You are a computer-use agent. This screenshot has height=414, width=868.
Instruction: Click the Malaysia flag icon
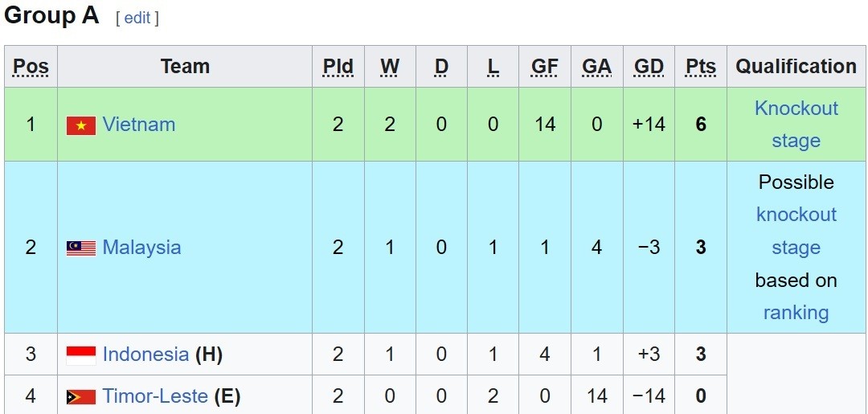[x=81, y=248]
